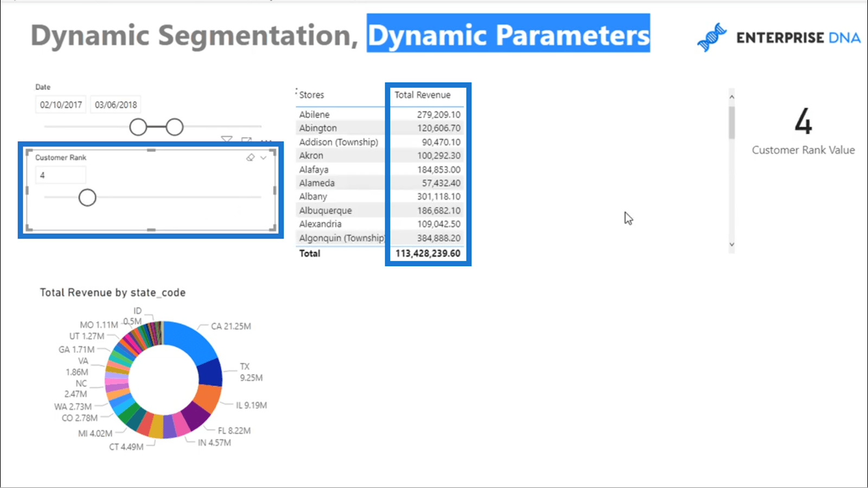
Task: Select the FL purple donut segment
Action: point(195,416)
